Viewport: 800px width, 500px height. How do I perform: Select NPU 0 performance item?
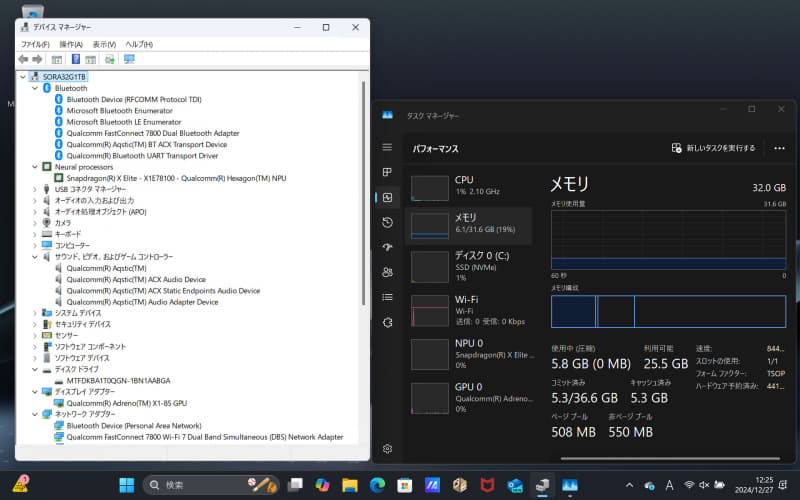tap(468, 354)
